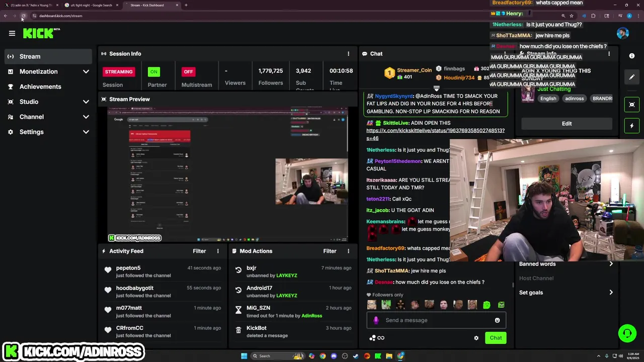
Task: Open the user profile avatar menu
Action: 622,33
